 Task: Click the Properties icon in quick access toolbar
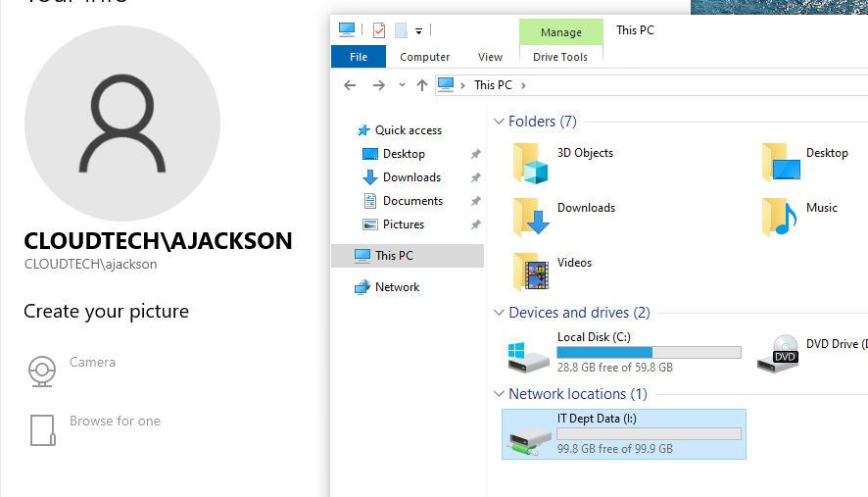(379, 30)
